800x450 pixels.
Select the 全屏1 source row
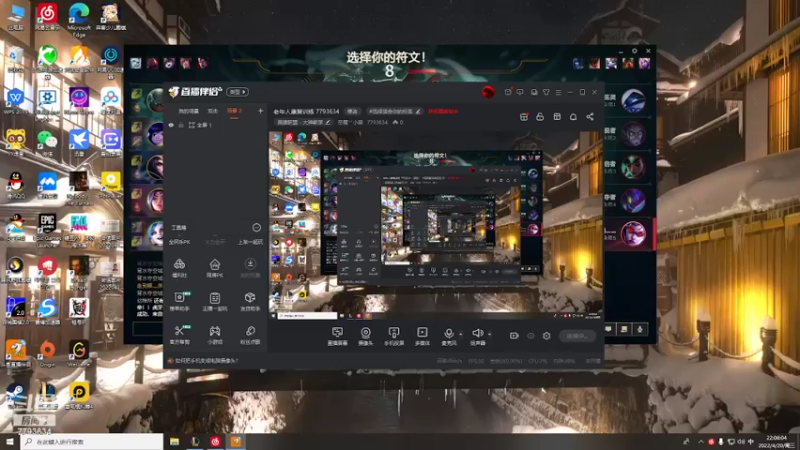click(x=215, y=125)
